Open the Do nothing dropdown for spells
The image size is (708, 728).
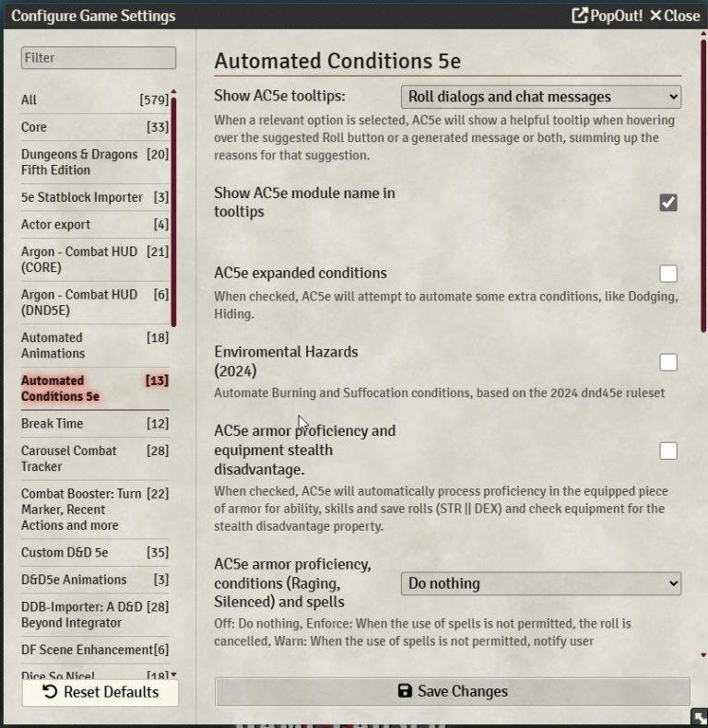[541, 583]
